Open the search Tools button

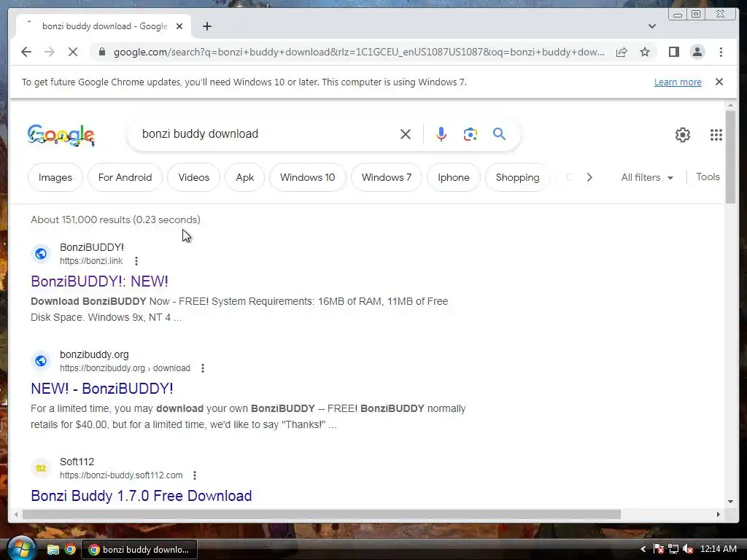point(708,176)
